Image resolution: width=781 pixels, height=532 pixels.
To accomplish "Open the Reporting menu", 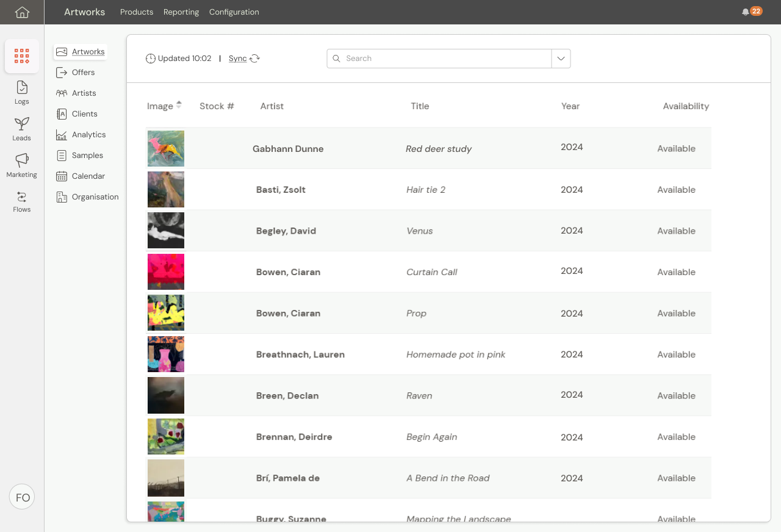I will 181,12.
